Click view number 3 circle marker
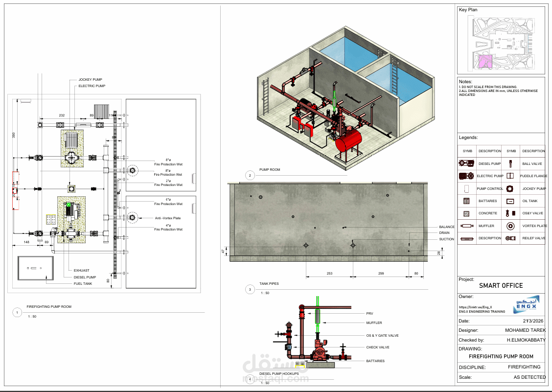Image resolution: width=552 pixels, height=392 pixels. [250, 290]
